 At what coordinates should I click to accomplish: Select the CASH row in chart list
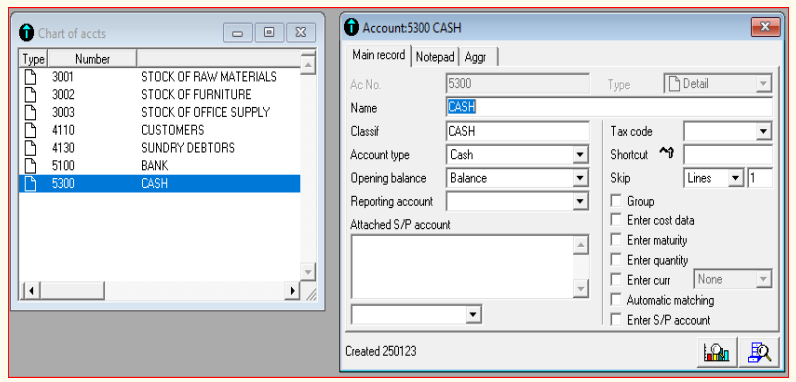tap(159, 183)
